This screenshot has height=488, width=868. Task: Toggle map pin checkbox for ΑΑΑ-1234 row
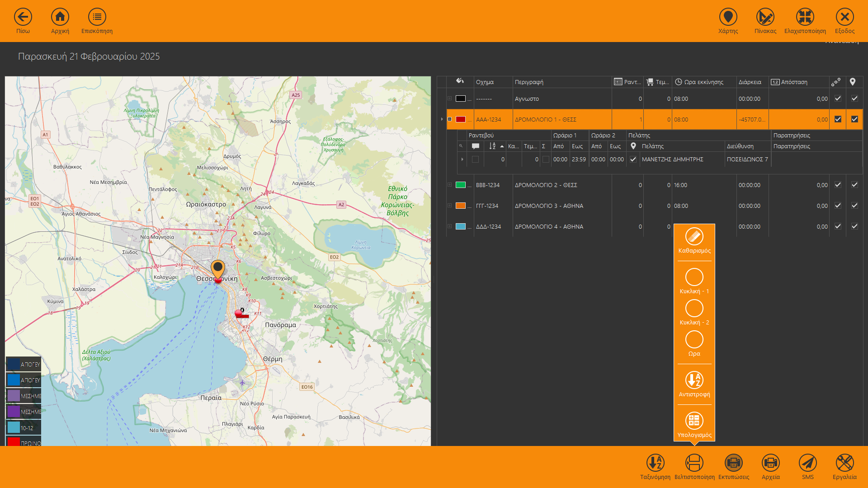(x=854, y=119)
